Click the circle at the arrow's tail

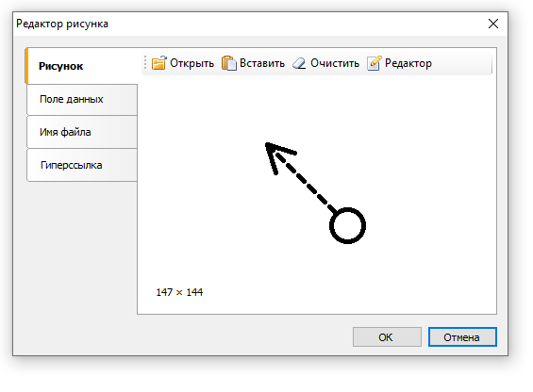[347, 225]
